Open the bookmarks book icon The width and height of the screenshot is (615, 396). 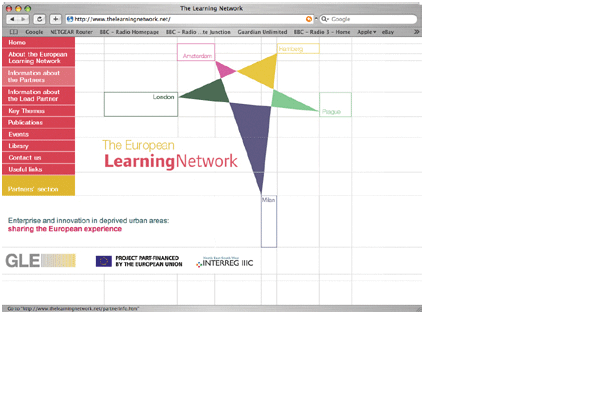click(14, 32)
